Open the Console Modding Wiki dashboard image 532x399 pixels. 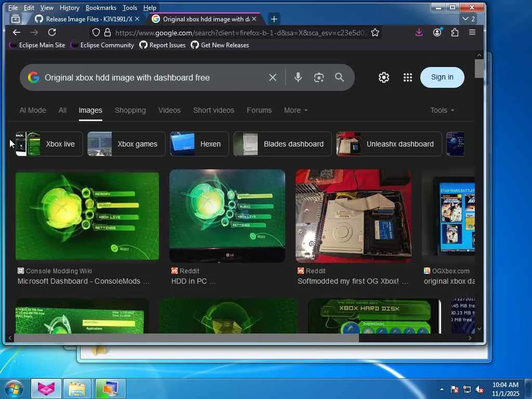click(87, 216)
